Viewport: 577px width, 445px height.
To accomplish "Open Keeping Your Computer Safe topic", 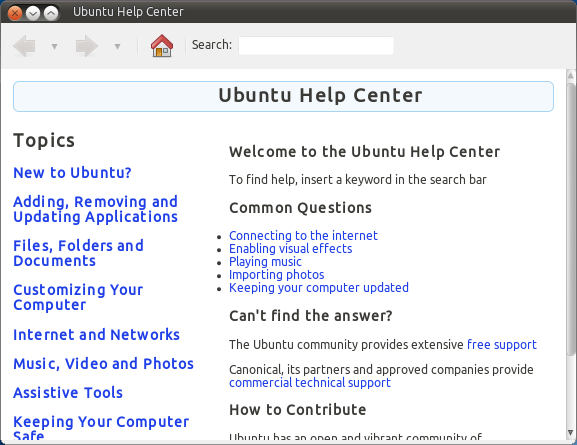I will [x=101, y=428].
